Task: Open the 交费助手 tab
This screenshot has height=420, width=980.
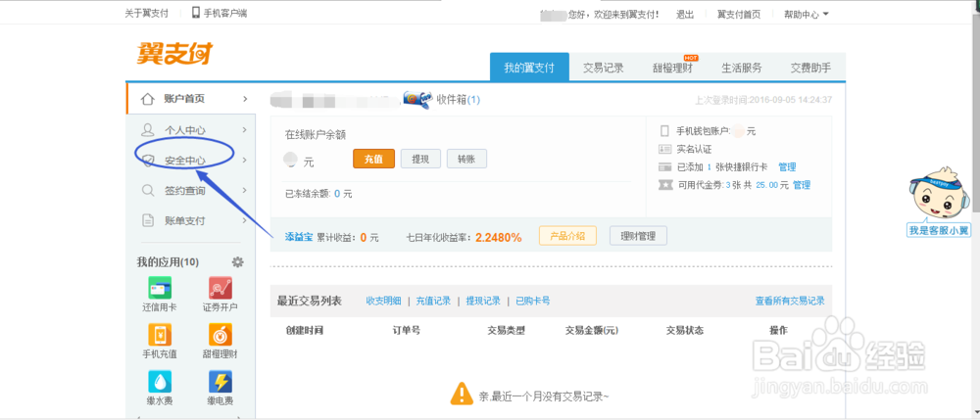Action: click(x=810, y=68)
